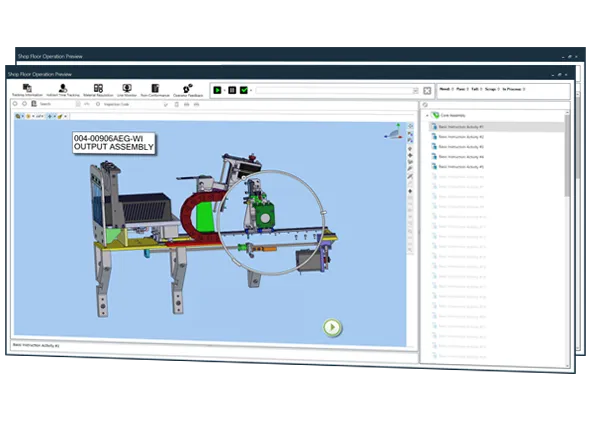Screen dimensions: 601x428
Task: Open the dropdown in the top input bar
Action: click(415, 90)
